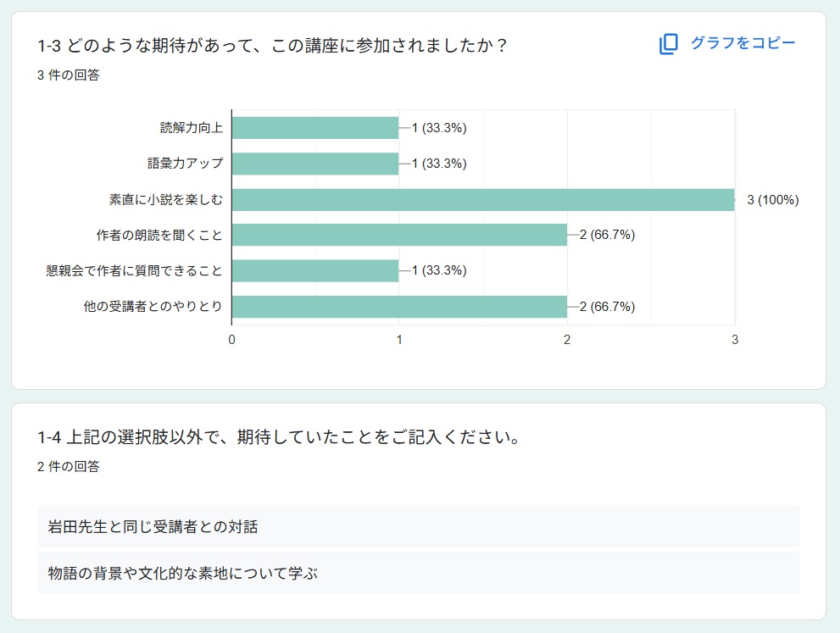This screenshot has height=633, width=840.
Task: Click the 2 件の回答 response count
Action: tap(69, 467)
